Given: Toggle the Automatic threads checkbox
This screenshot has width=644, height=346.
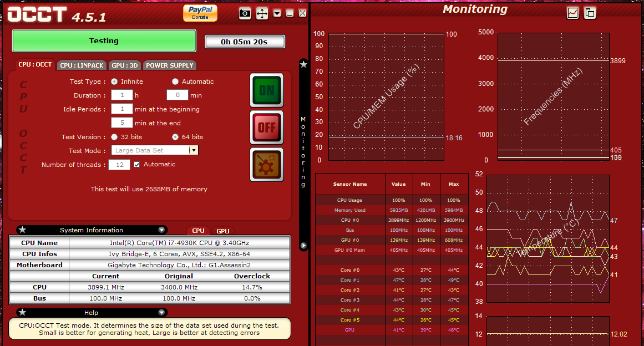Looking at the screenshot, I should [x=137, y=165].
